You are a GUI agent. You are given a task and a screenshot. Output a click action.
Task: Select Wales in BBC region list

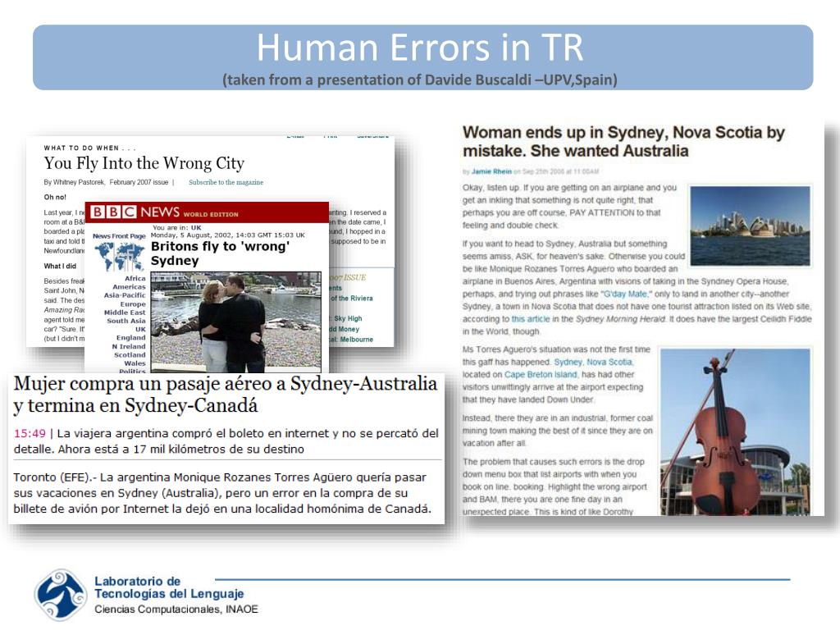tap(135, 363)
